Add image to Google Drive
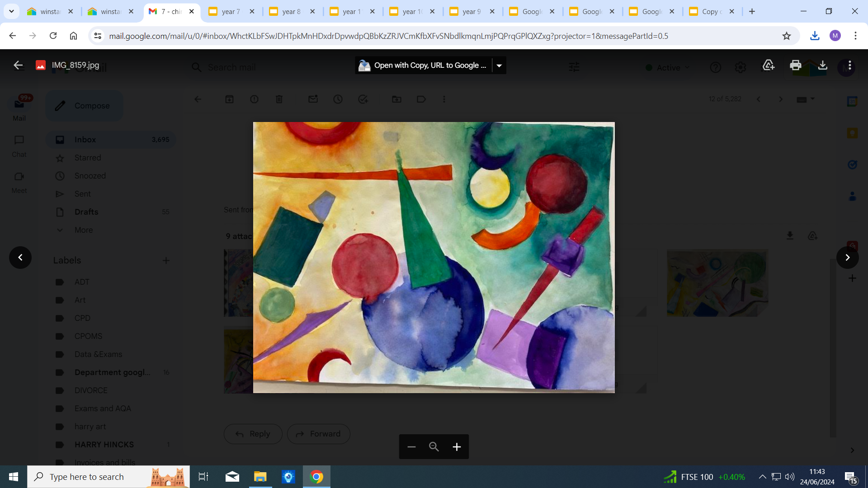The image size is (868, 488). pyautogui.click(x=769, y=65)
